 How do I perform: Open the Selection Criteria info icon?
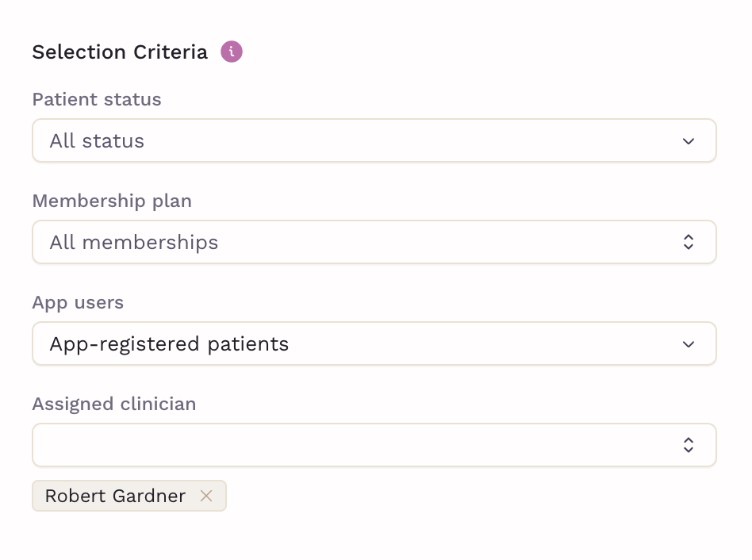click(x=231, y=52)
